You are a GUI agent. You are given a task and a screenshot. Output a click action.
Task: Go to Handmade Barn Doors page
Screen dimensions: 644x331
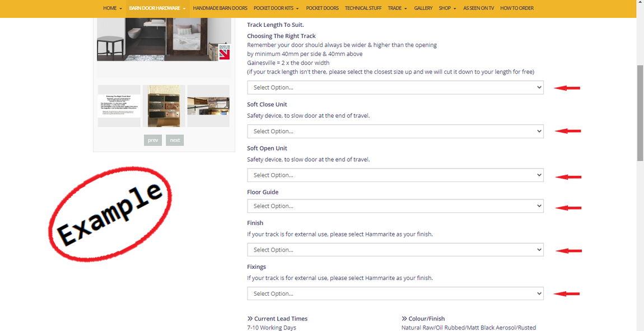click(x=220, y=8)
